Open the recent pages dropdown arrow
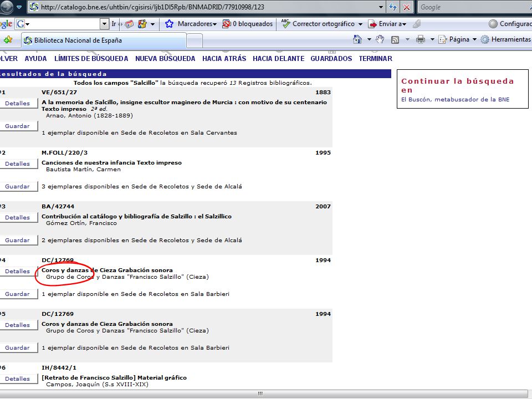Screen dimensions: 532x399 pos(19,7)
